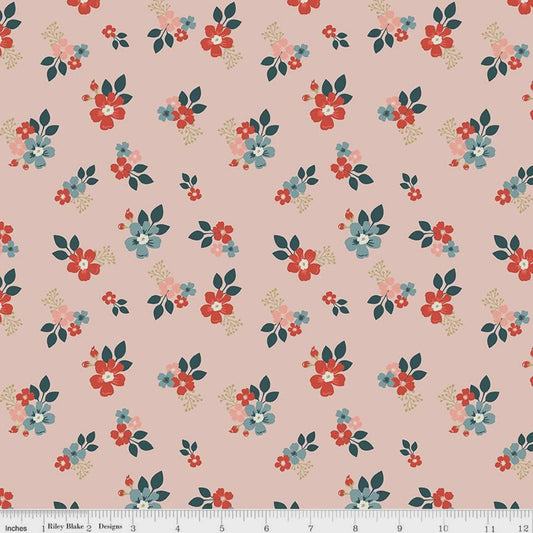Click the ruler number "8"
This screenshot has width=533, height=533.
tap(355, 528)
